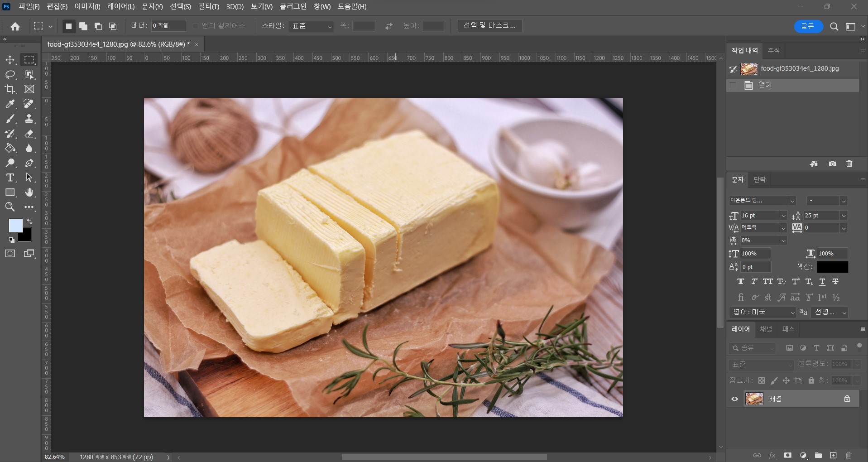The image size is (868, 462).
Task: Change screen mode icon in toolbar
Action: (29, 254)
